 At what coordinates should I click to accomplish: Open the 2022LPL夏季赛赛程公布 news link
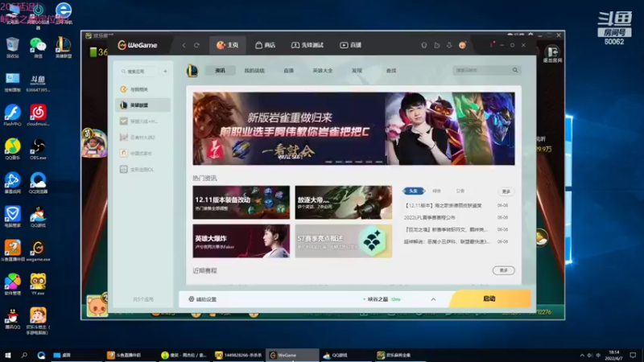pos(429,217)
